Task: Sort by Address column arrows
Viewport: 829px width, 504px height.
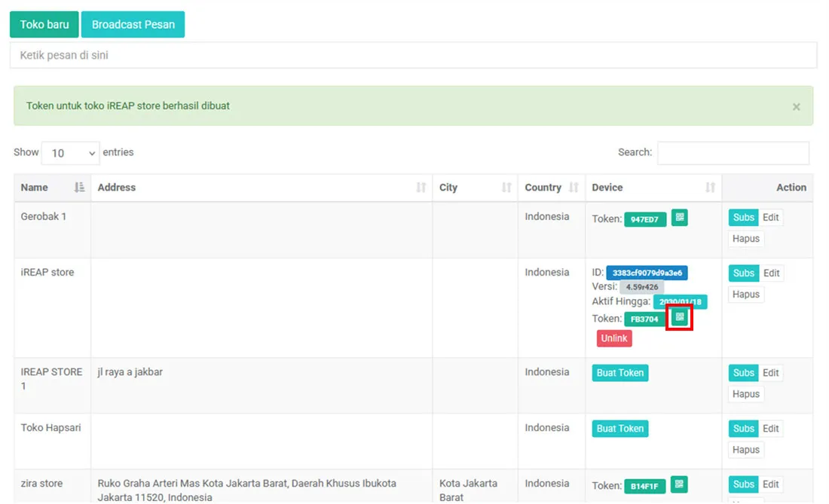Action: point(421,187)
